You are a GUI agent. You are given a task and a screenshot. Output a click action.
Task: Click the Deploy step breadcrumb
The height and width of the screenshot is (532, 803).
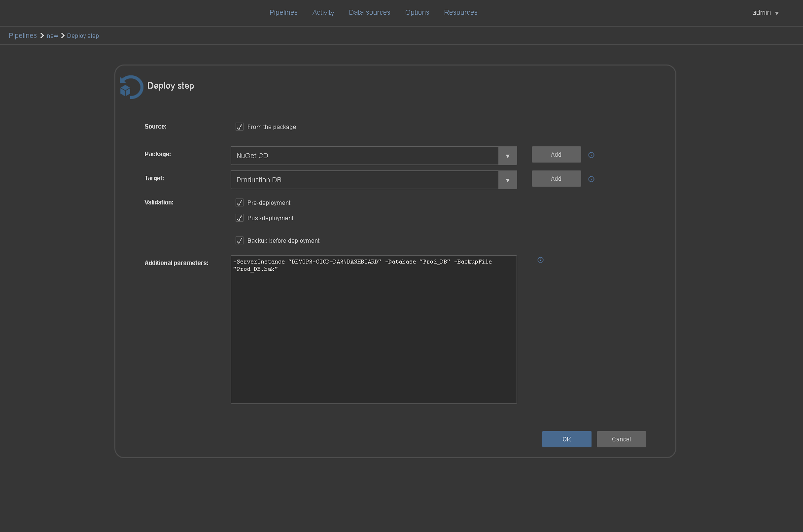click(83, 36)
